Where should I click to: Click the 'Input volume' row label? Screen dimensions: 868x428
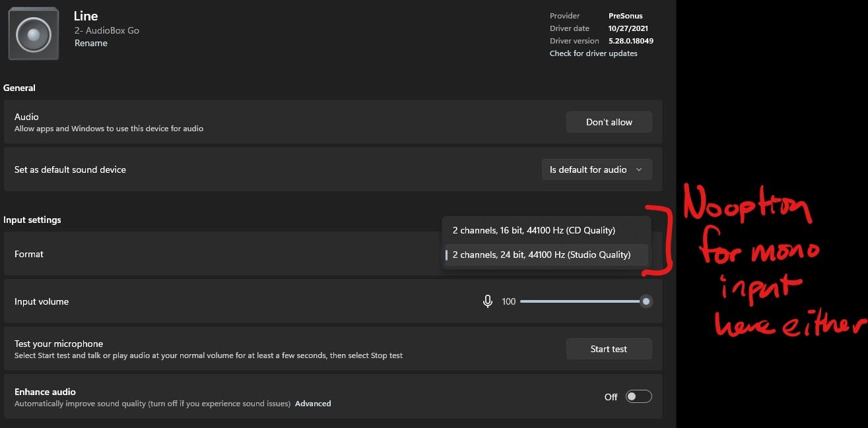[42, 301]
